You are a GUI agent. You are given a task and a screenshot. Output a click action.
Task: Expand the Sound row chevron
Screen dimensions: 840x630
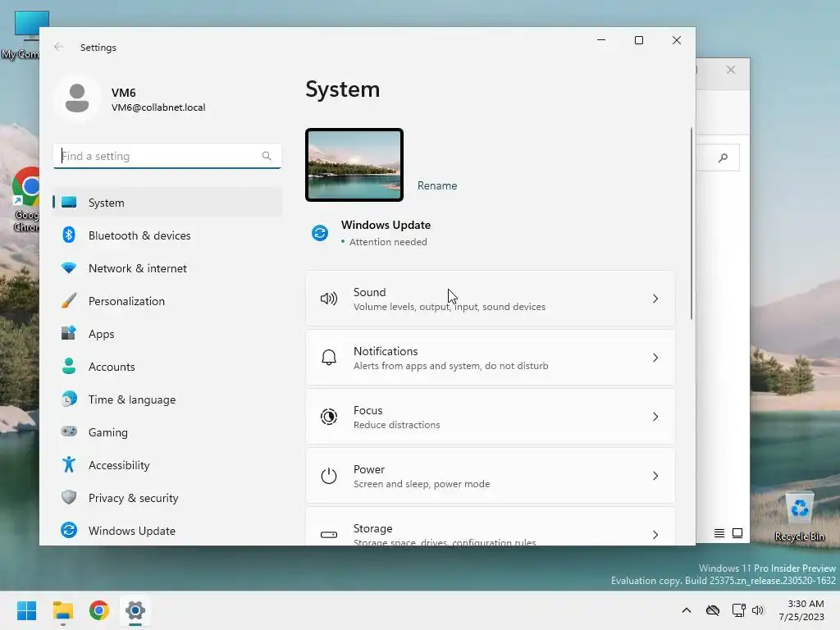pyautogui.click(x=655, y=299)
